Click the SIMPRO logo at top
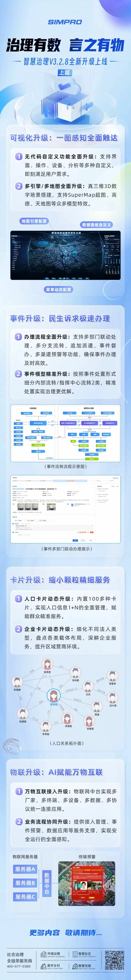The image size is (131, 980). click(65, 22)
